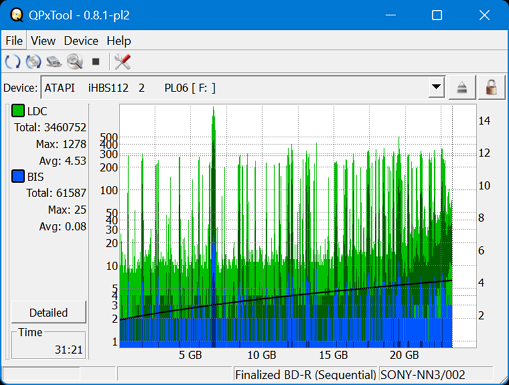Click the magnifier scan disc icon
The width and height of the screenshot is (509, 385).
pos(75,62)
